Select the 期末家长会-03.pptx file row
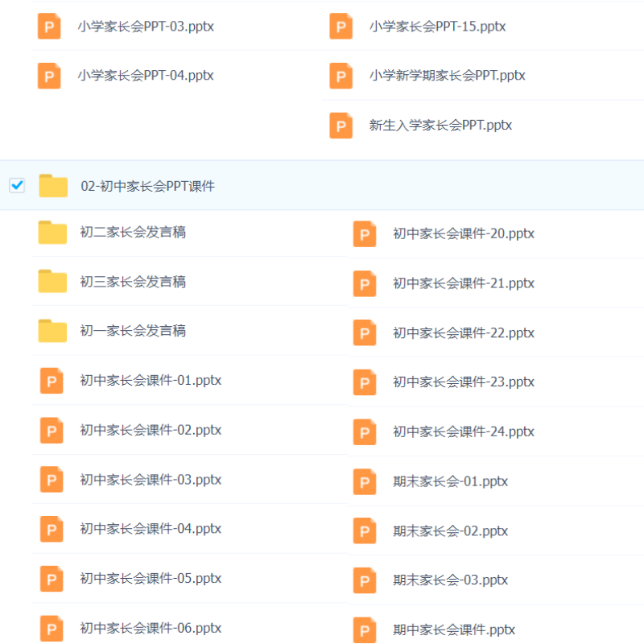The image size is (644, 644). pyautogui.click(x=496, y=580)
